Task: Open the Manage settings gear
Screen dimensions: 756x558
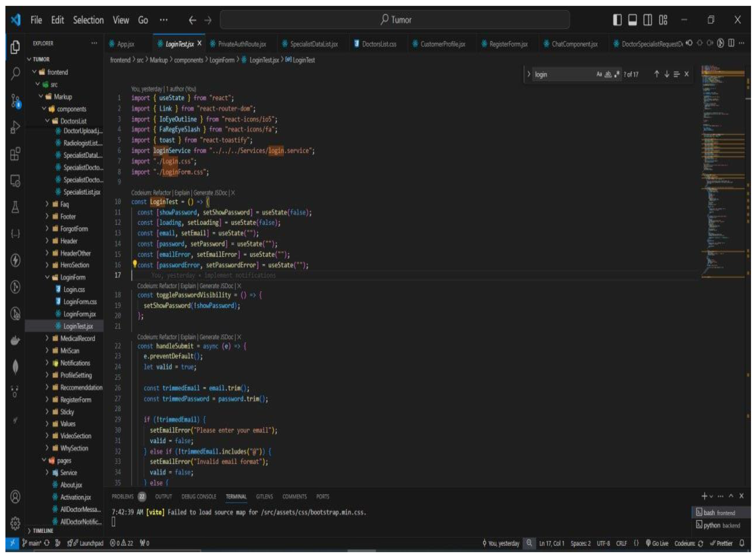Action: [15, 523]
